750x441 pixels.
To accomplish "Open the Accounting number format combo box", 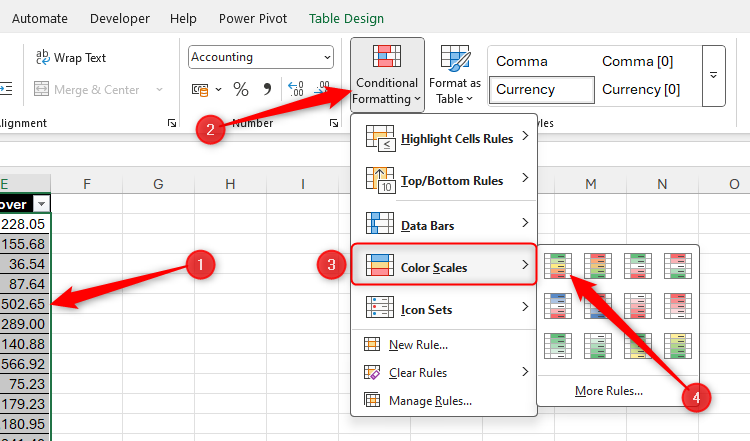I will [x=260, y=58].
